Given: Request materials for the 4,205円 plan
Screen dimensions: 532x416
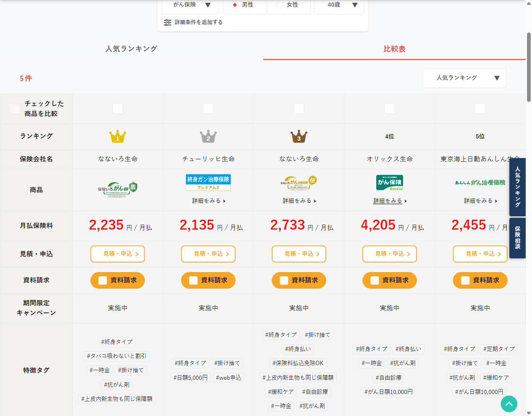Looking at the screenshot, I should 389,280.
